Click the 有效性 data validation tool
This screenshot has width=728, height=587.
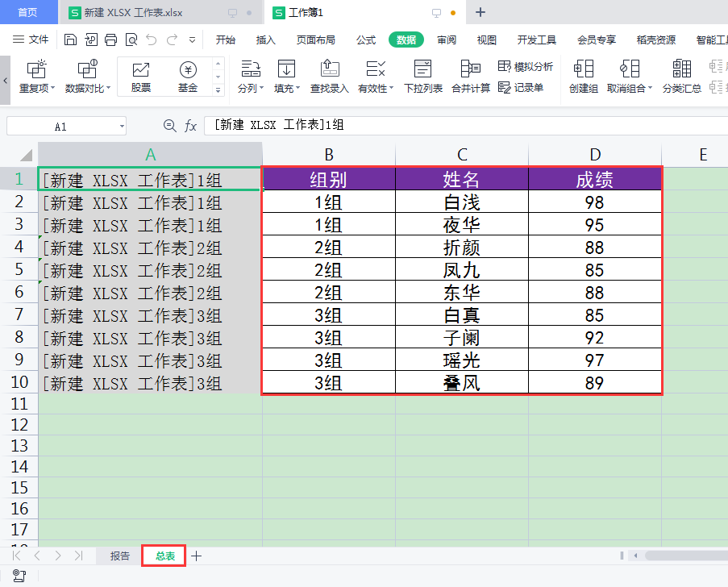pos(376,76)
